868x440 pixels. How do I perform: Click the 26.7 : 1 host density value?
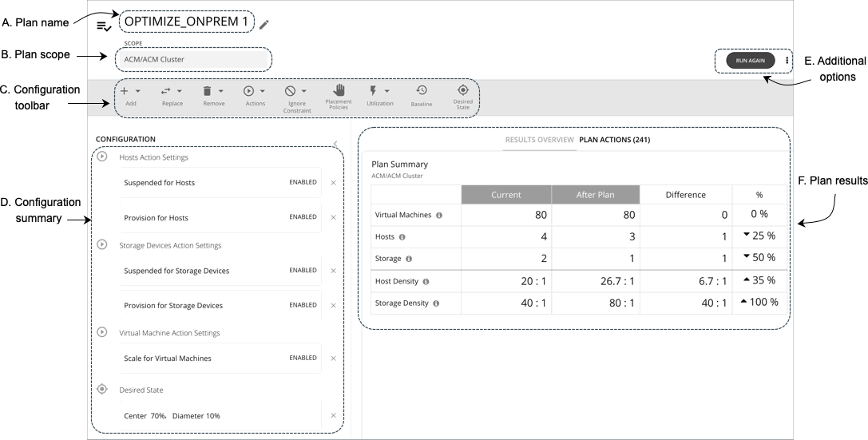[617, 281]
